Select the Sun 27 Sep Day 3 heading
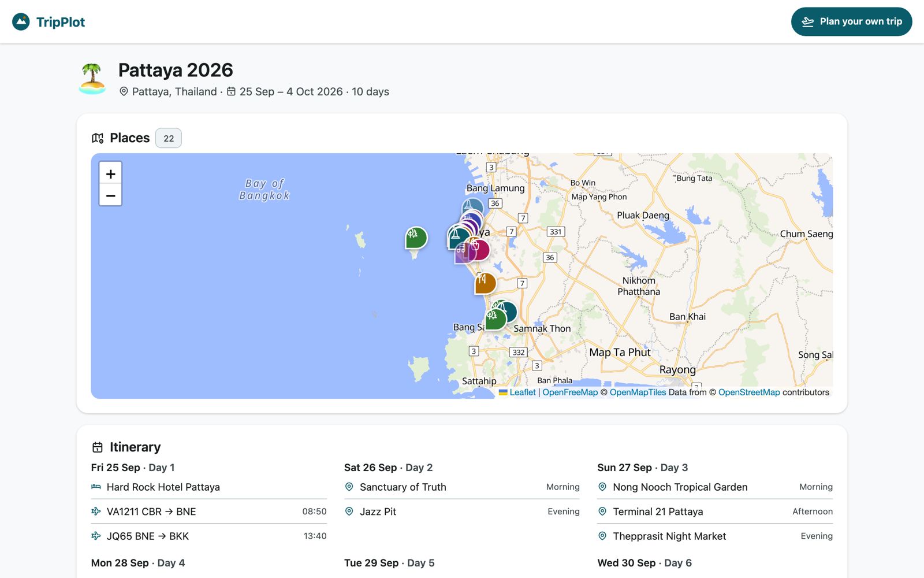924x578 pixels. (x=643, y=468)
